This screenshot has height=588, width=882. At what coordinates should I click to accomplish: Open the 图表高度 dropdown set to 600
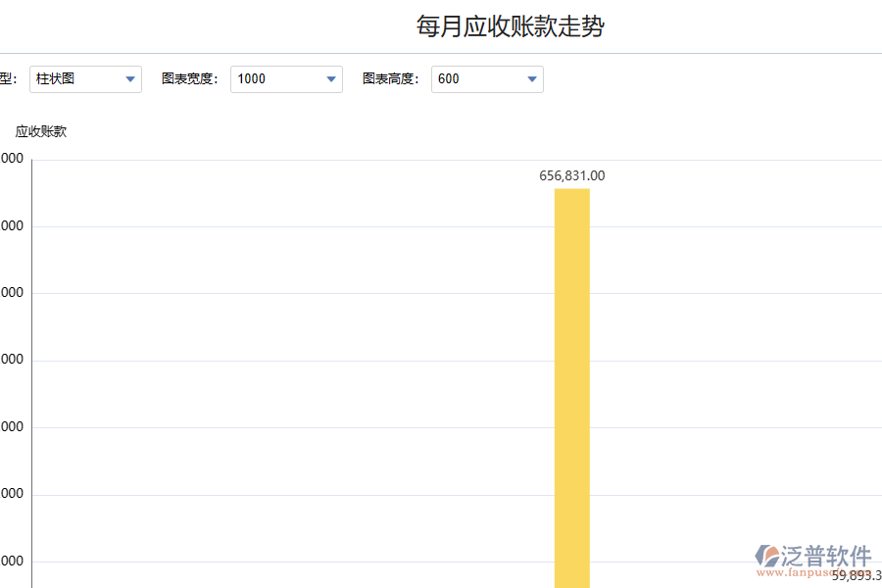click(x=487, y=79)
